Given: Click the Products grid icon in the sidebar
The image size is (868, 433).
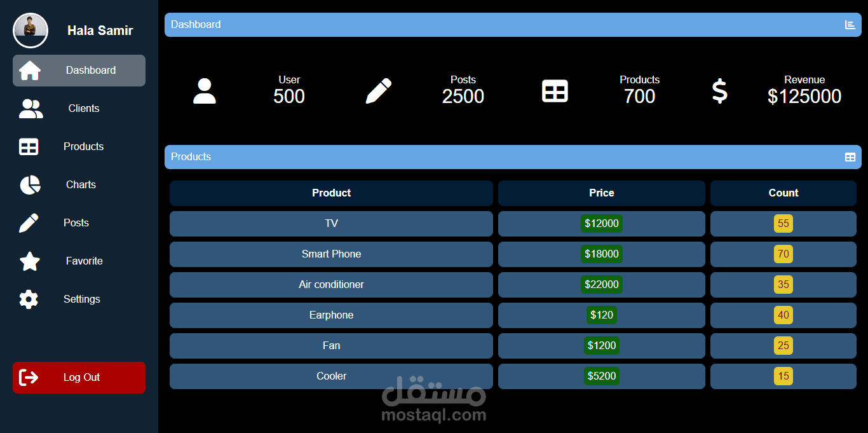Looking at the screenshot, I should point(29,146).
